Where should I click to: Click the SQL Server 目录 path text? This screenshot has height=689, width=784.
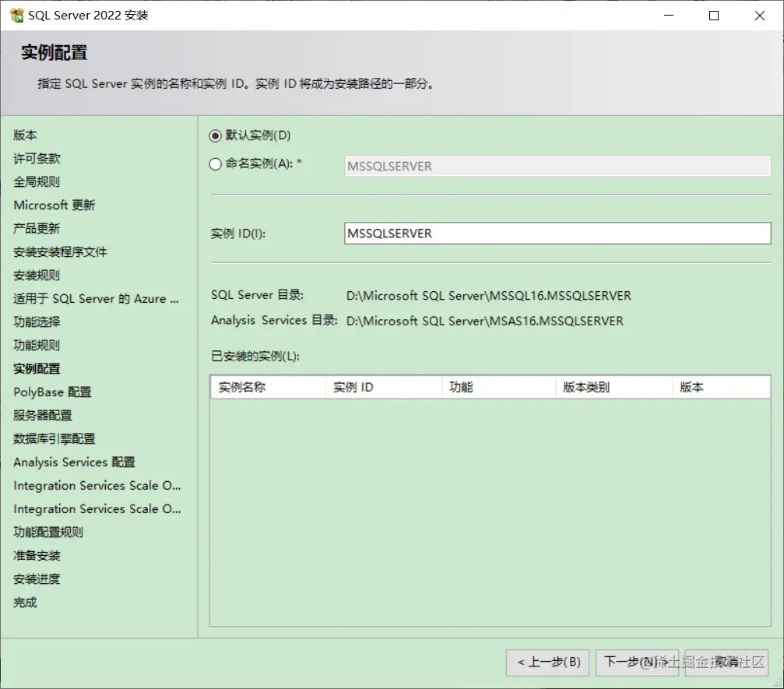488,296
